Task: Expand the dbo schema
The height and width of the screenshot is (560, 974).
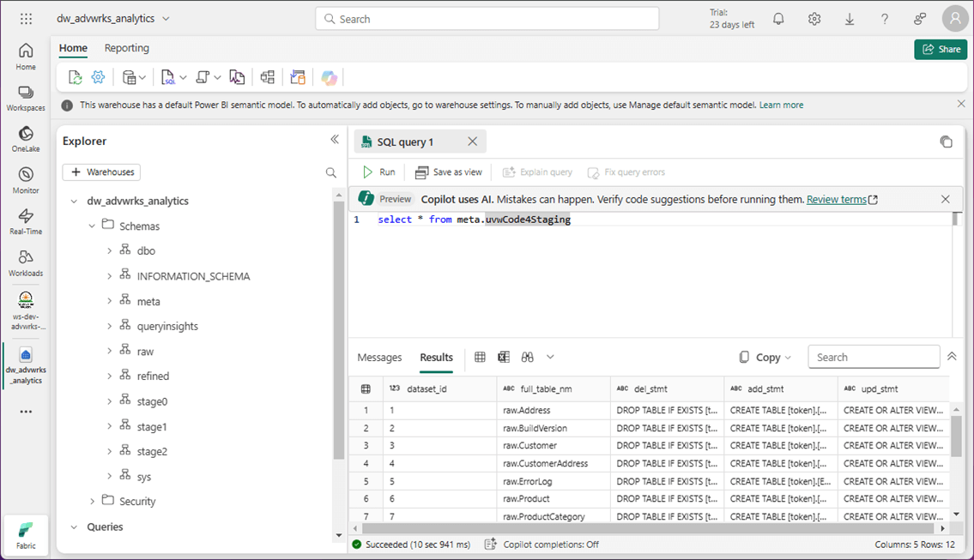Action: point(109,250)
